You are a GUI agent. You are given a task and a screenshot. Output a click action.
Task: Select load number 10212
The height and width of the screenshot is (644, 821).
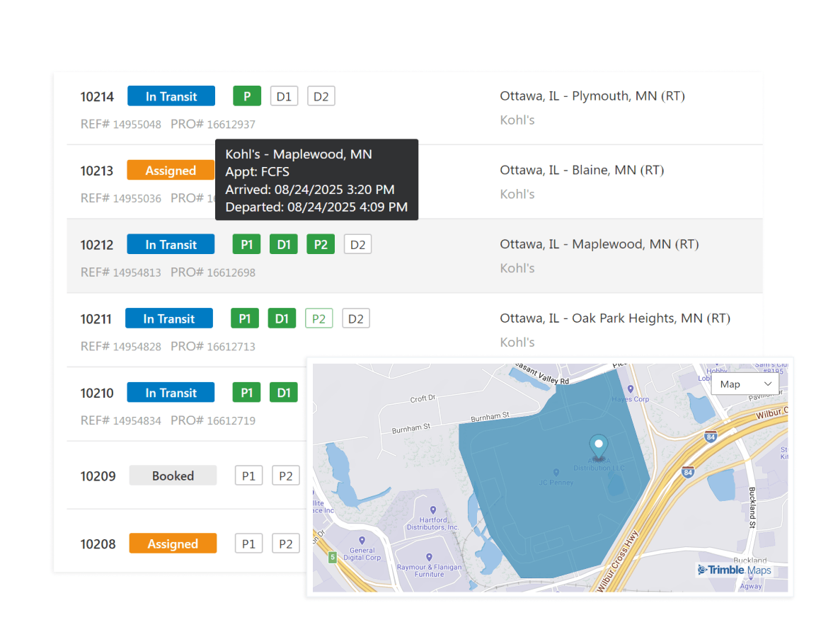(x=97, y=245)
